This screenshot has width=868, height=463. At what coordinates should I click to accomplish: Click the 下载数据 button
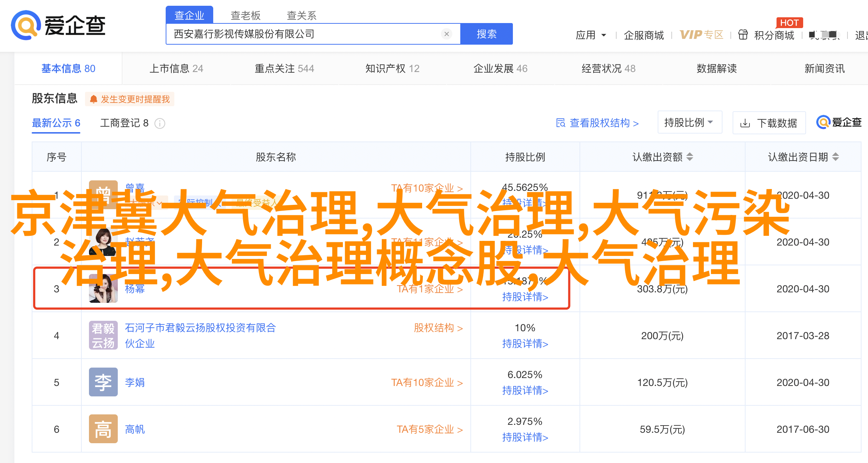tap(769, 123)
